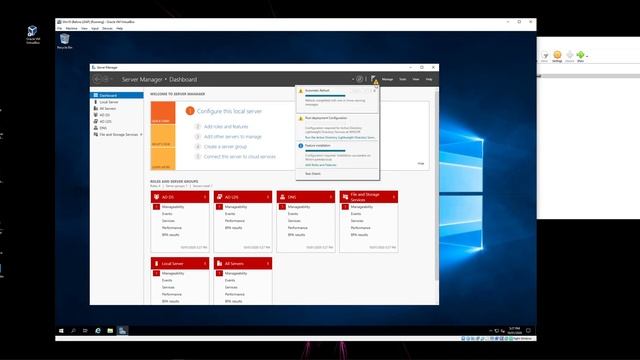Screen dimensions: 640x360
Task: Click Services in DNS tile
Action: tap(294, 221)
